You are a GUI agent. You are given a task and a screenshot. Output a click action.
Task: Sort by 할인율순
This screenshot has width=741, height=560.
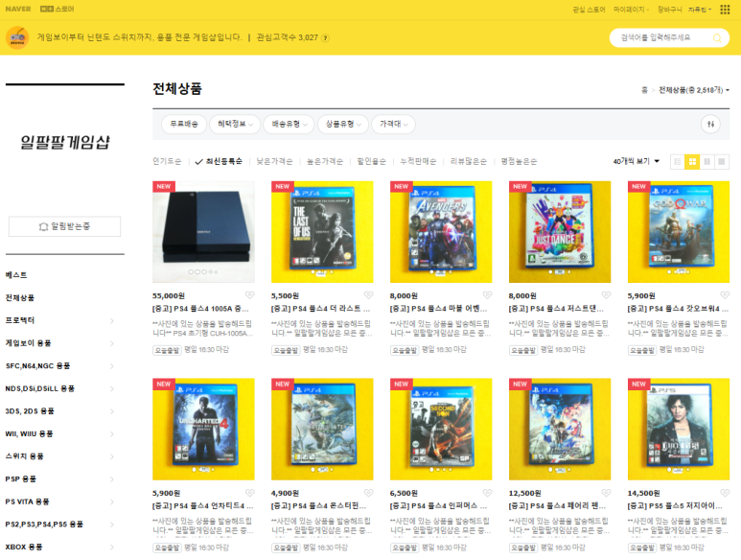tap(371, 162)
